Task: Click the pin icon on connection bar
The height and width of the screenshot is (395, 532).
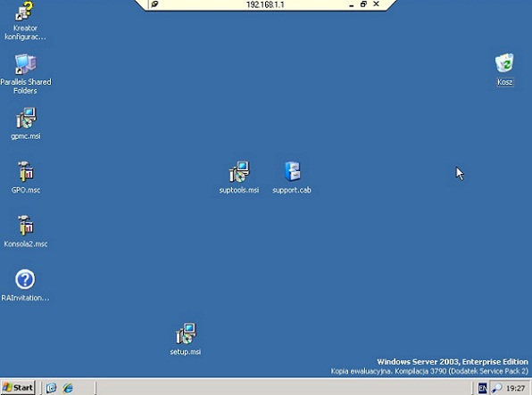Action: tap(154, 4)
